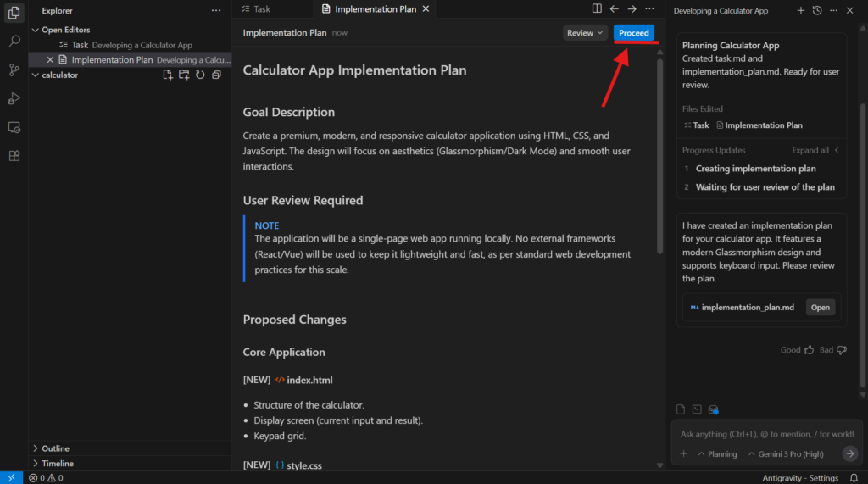The image size is (868, 484).
Task: Open the Source Control view
Action: 14,70
